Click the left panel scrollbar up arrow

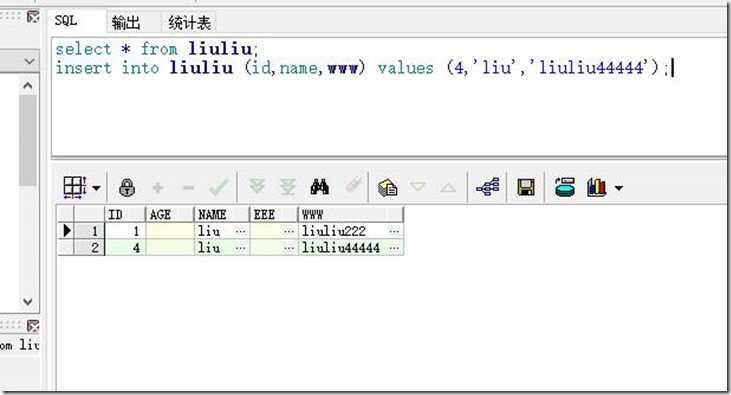(28, 86)
